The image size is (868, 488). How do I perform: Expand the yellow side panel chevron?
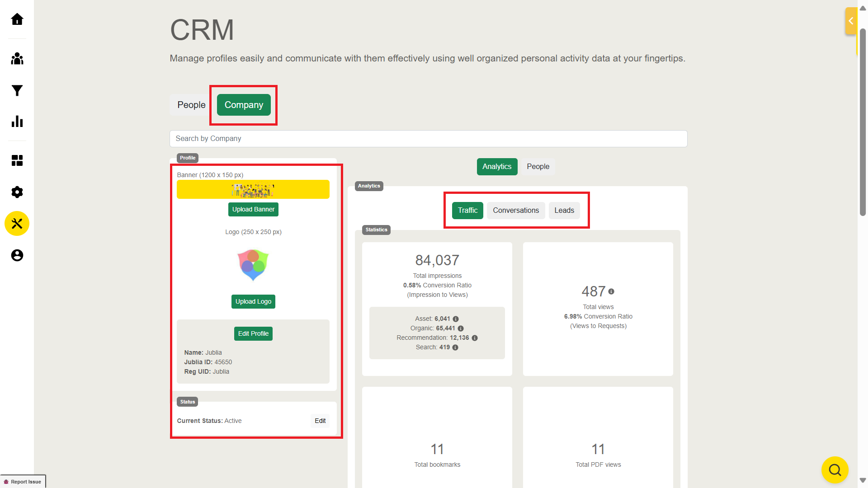click(851, 21)
